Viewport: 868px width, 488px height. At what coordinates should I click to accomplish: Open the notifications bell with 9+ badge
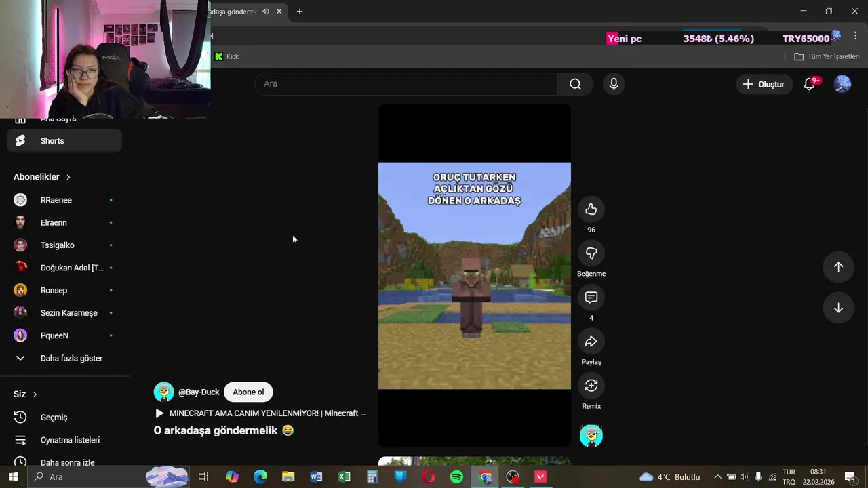click(x=810, y=84)
